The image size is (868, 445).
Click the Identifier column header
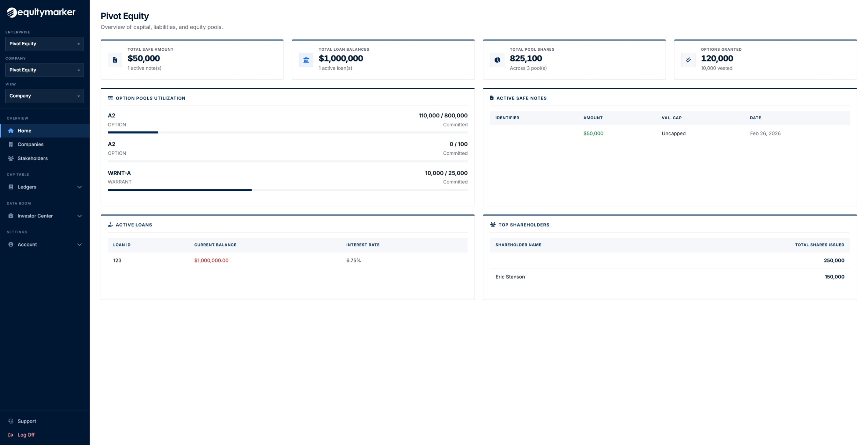pos(507,118)
